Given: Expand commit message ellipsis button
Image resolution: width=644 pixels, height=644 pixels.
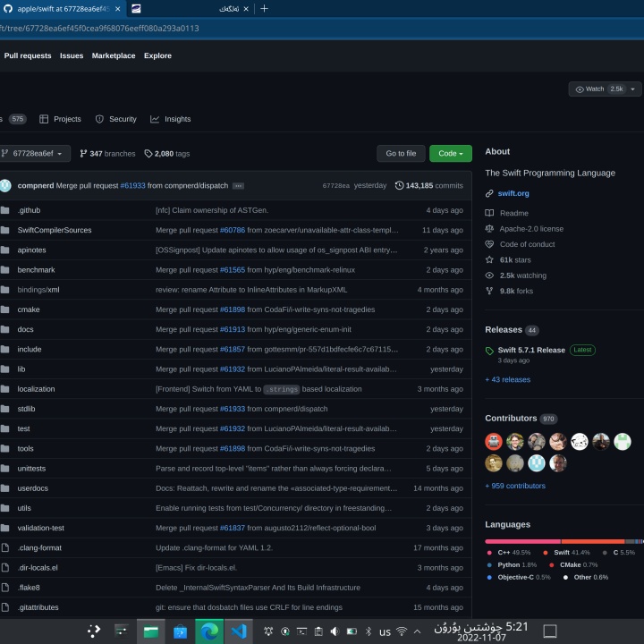Looking at the screenshot, I should 238,186.
